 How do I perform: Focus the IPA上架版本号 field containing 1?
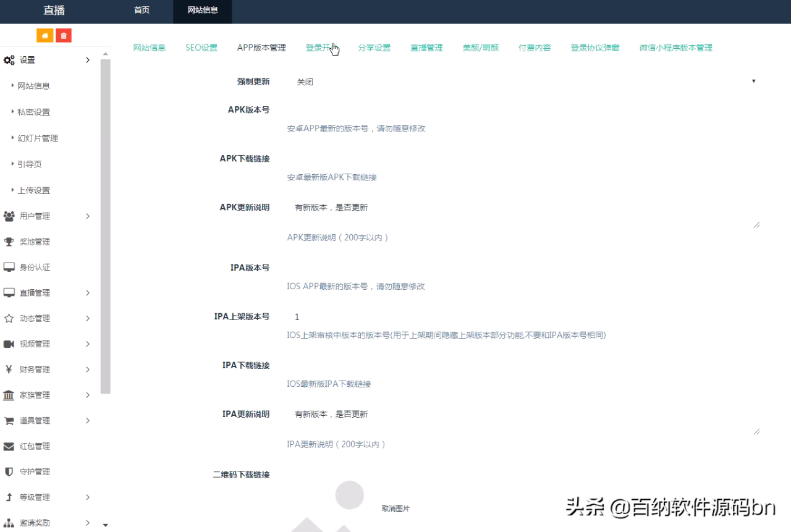[523, 317]
